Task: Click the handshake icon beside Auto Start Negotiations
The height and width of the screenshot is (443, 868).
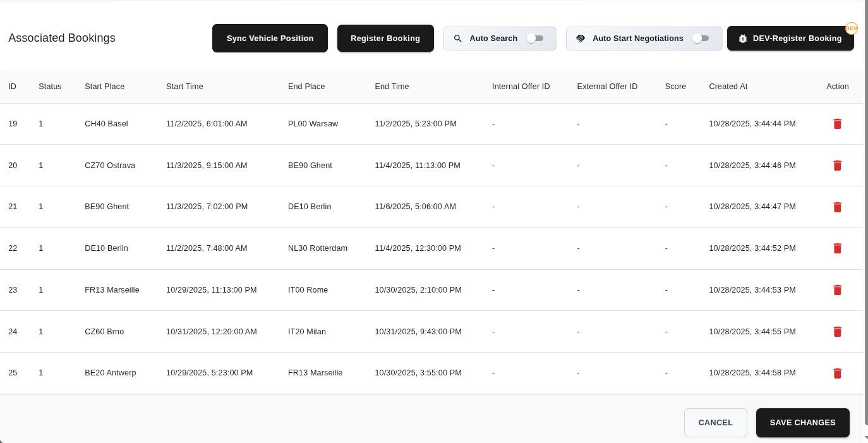Action: point(581,38)
